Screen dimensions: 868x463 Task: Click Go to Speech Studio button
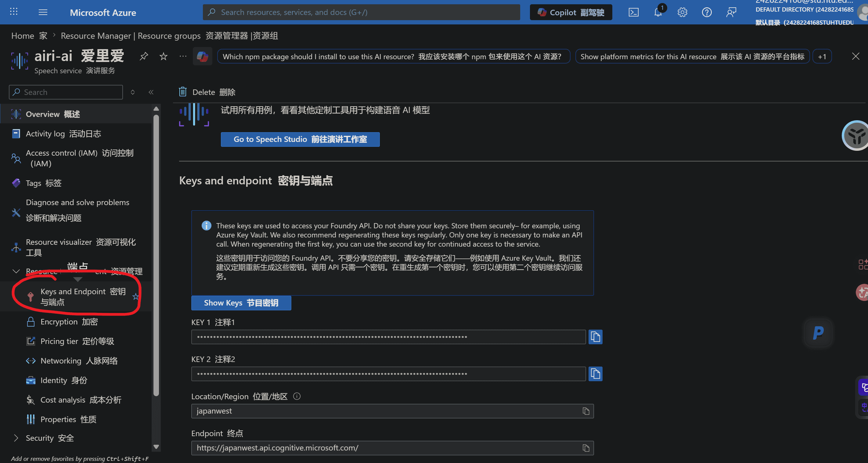[x=300, y=139]
